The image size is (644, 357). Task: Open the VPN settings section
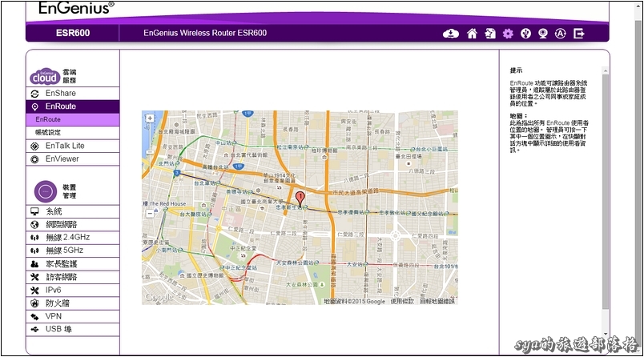pos(73,316)
